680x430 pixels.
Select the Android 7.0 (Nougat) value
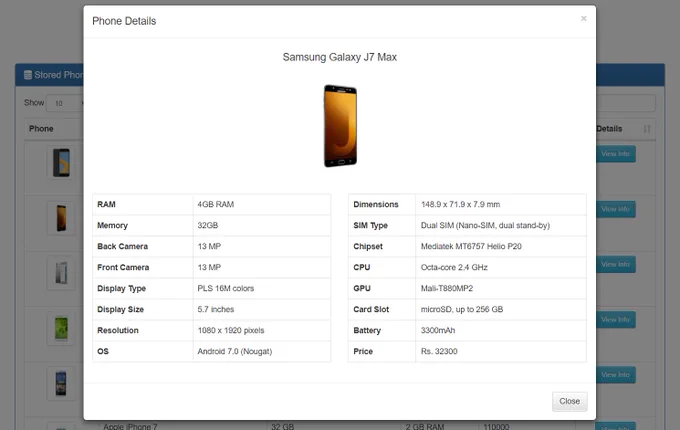[x=235, y=352]
